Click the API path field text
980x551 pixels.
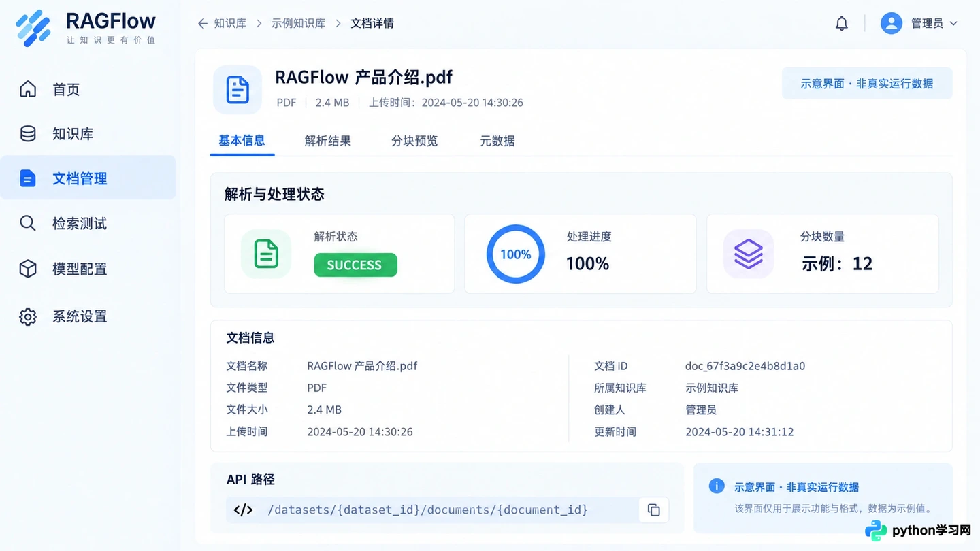coord(428,510)
